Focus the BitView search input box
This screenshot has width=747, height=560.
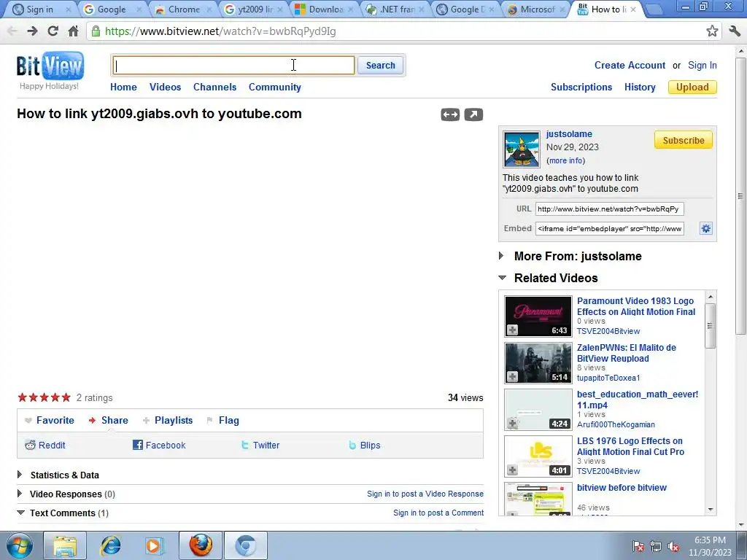point(233,65)
